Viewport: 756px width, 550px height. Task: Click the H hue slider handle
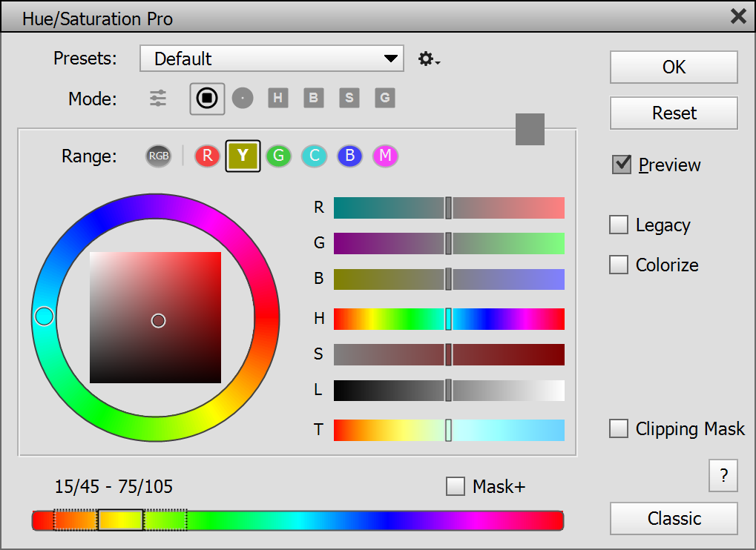[448, 319]
